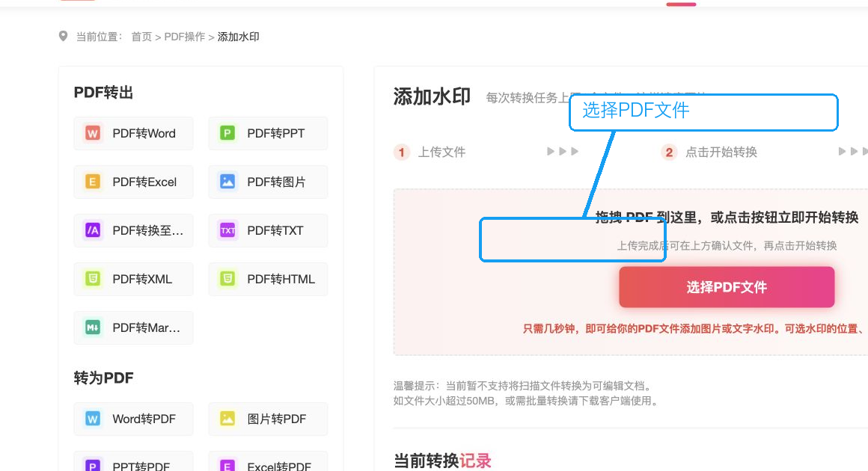Click the PDF转换至 purple icon

[93, 230]
